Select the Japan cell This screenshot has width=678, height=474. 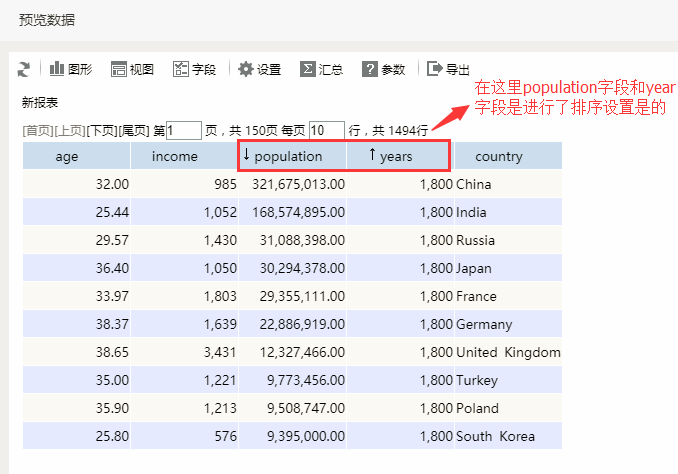click(508, 268)
